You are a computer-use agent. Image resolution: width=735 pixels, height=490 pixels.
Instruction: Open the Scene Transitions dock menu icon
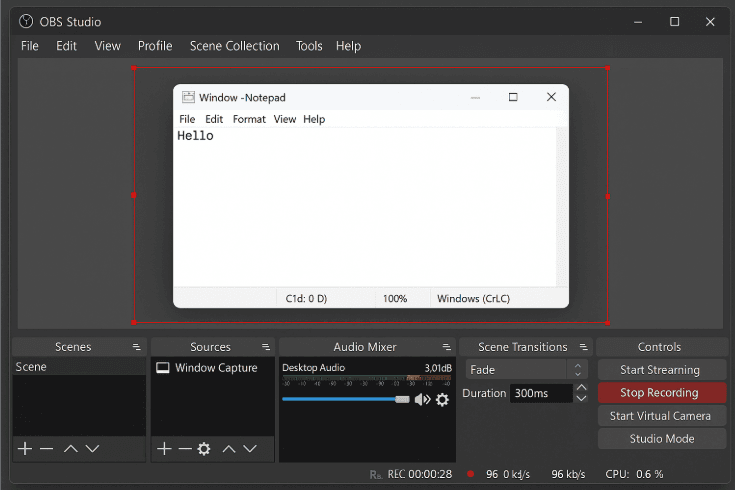click(584, 347)
